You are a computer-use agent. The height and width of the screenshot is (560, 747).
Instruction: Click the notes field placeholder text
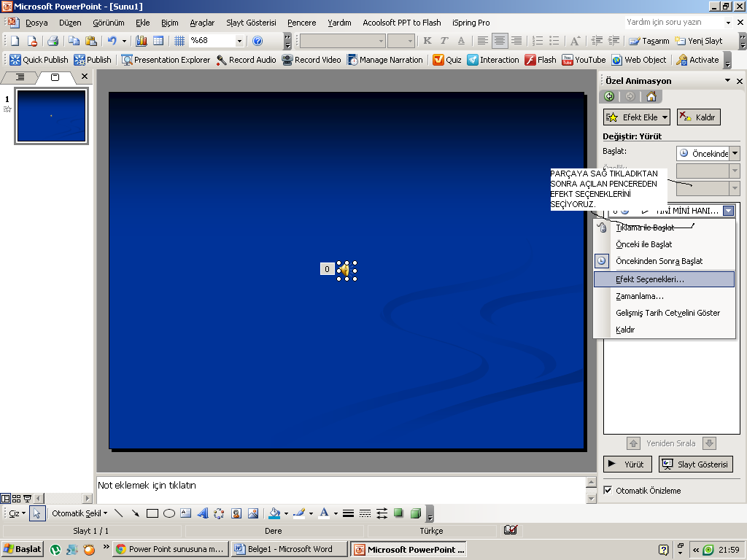pos(147,485)
